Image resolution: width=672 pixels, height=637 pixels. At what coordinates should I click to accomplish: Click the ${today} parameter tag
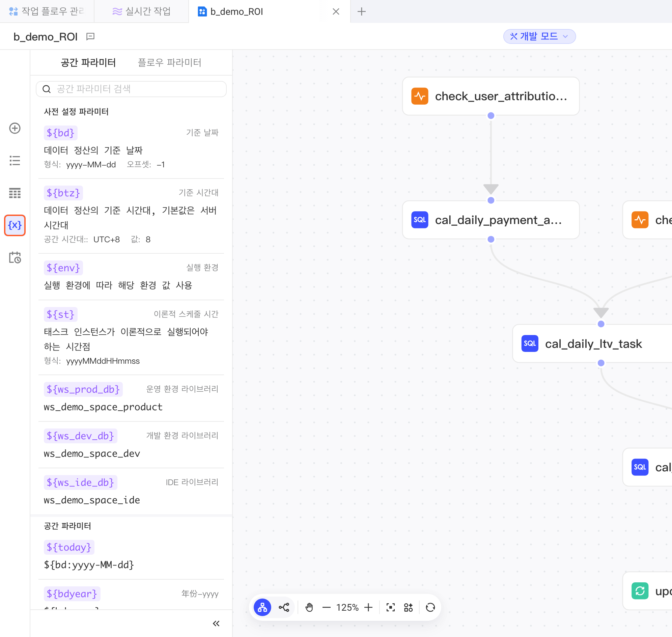click(x=69, y=547)
